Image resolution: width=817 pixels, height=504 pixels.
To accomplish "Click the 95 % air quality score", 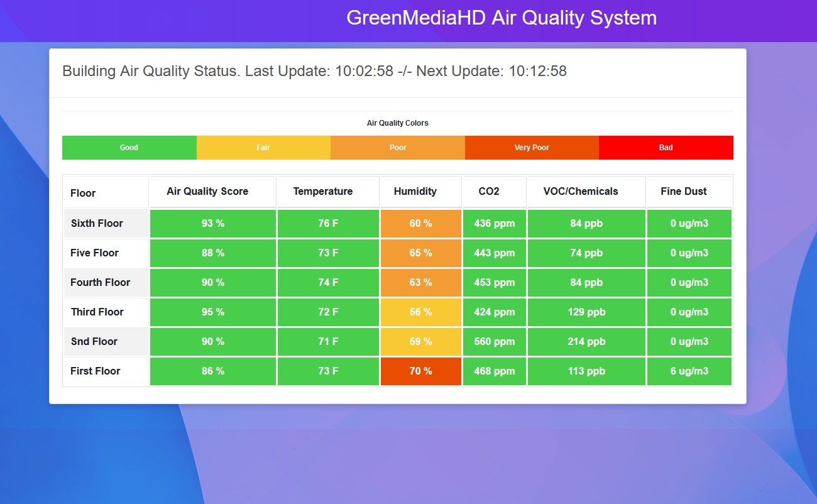I will [x=213, y=312].
